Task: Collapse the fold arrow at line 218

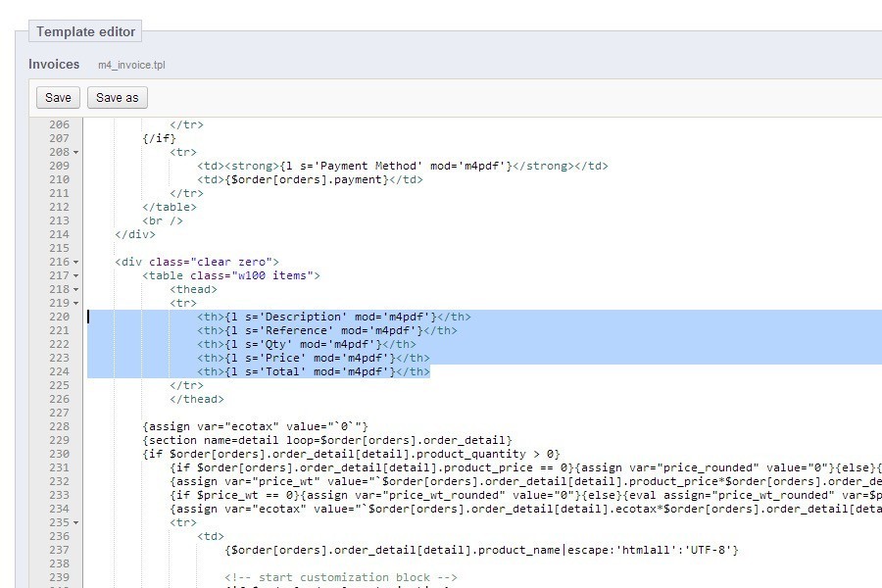Action: pyautogui.click(x=75, y=290)
